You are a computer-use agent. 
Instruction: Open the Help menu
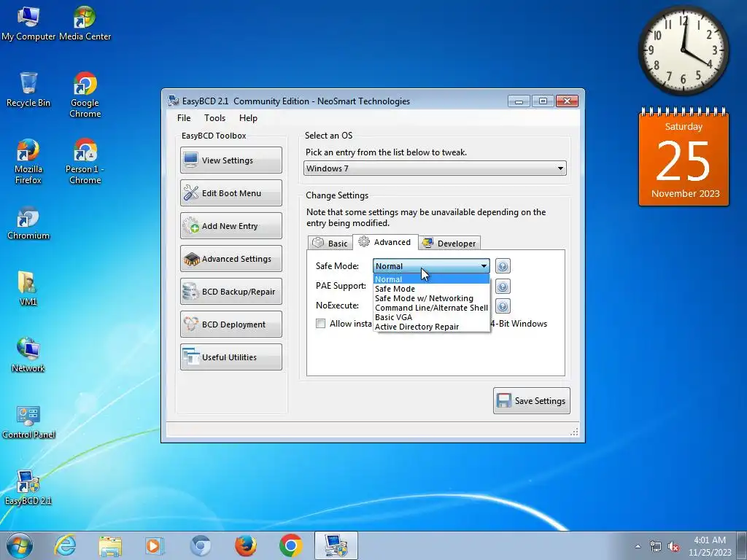coord(248,118)
